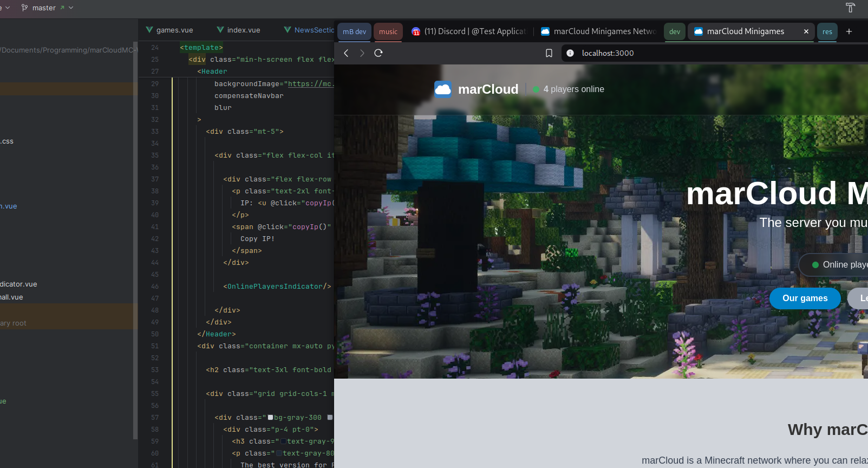Click the Why marC heading on the page
868x468 pixels.
click(827, 430)
